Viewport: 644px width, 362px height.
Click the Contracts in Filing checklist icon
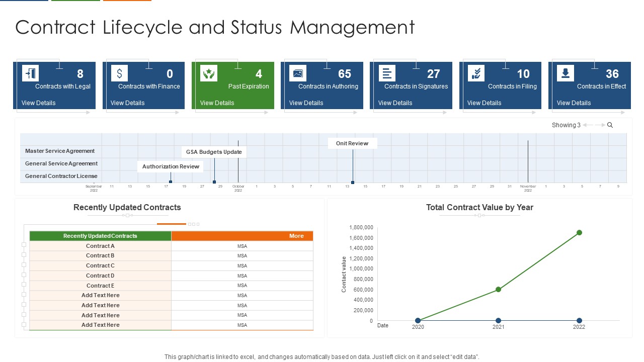pyautogui.click(x=476, y=73)
